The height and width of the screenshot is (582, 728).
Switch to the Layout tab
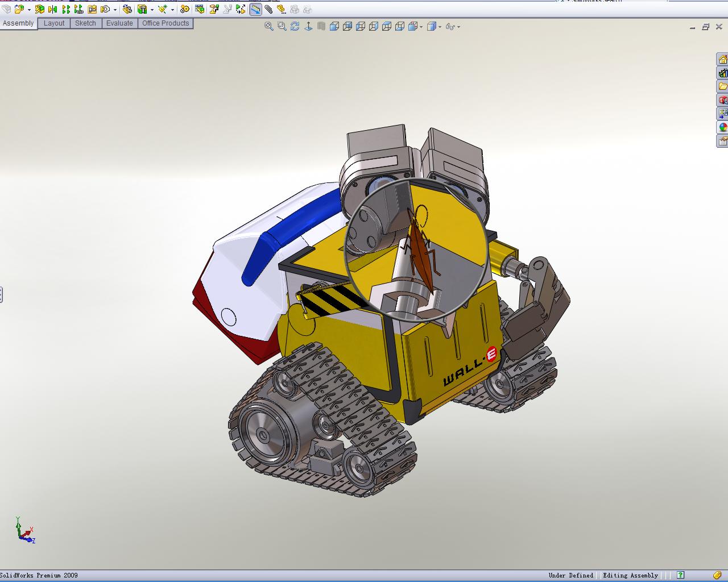pos(54,23)
